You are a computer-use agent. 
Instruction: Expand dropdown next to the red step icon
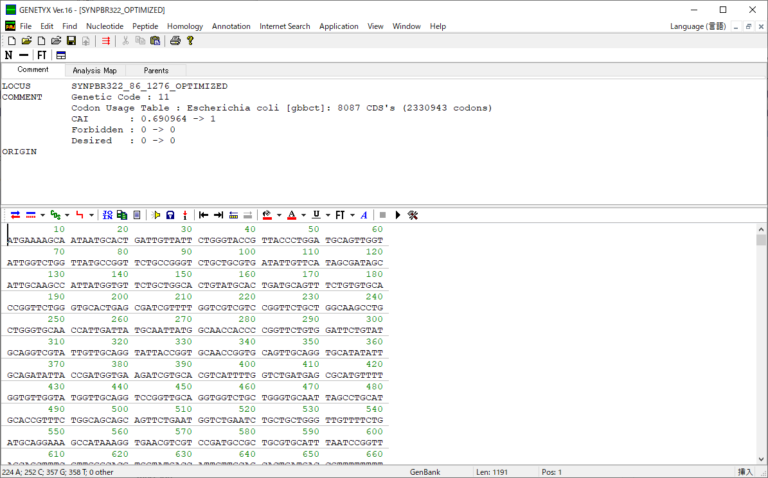point(91,215)
